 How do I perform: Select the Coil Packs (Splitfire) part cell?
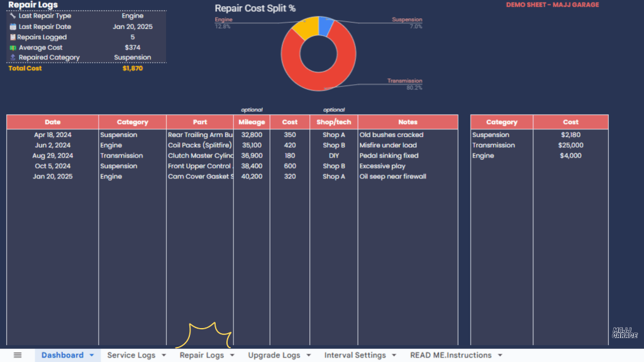click(x=199, y=145)
